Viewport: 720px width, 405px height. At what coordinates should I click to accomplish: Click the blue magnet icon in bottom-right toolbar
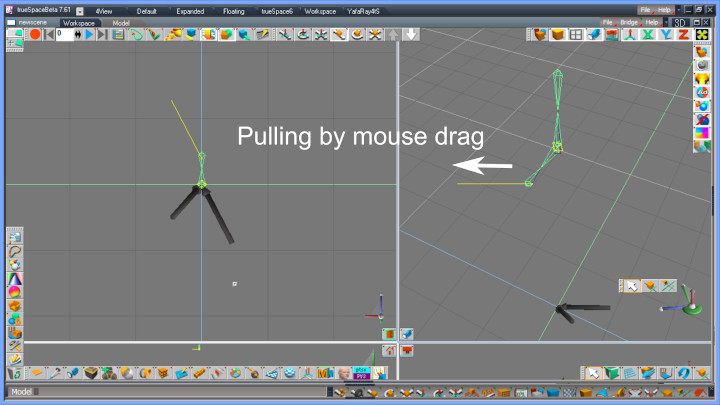click(683, 373)
